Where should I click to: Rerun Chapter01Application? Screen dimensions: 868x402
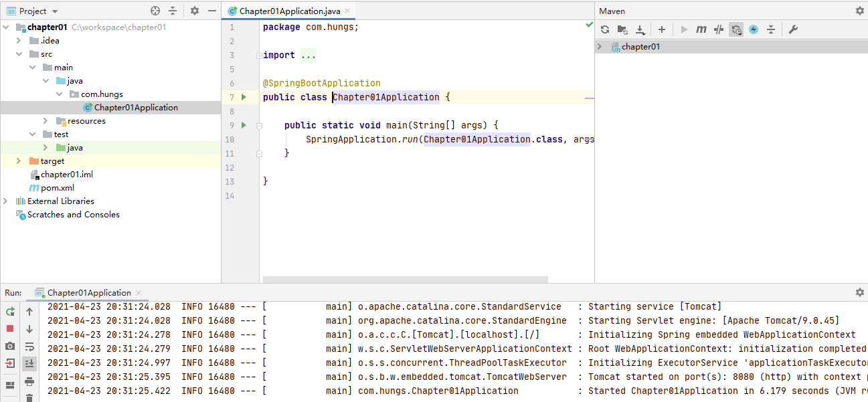10,312
